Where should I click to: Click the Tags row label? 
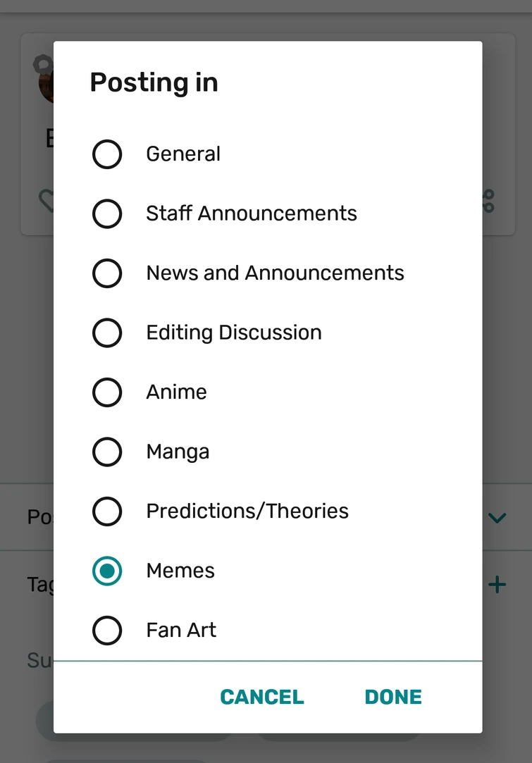pyautogui.click(x=37, y=584)
